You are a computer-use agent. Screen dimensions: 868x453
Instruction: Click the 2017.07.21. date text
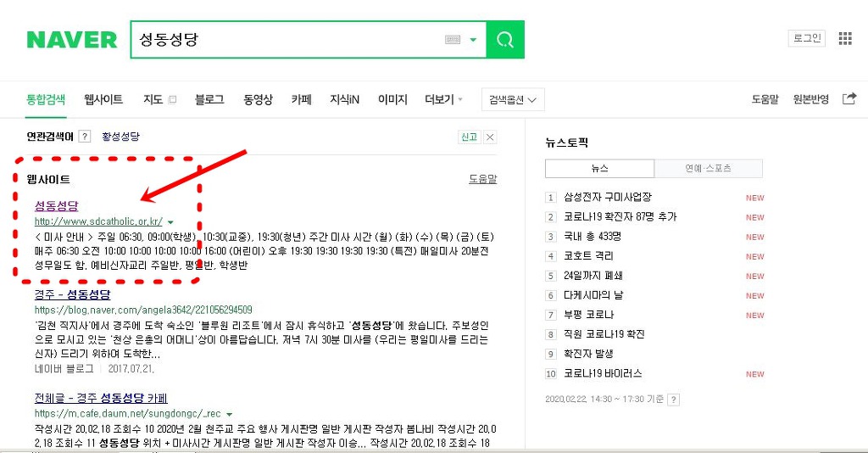pos(131,369)
